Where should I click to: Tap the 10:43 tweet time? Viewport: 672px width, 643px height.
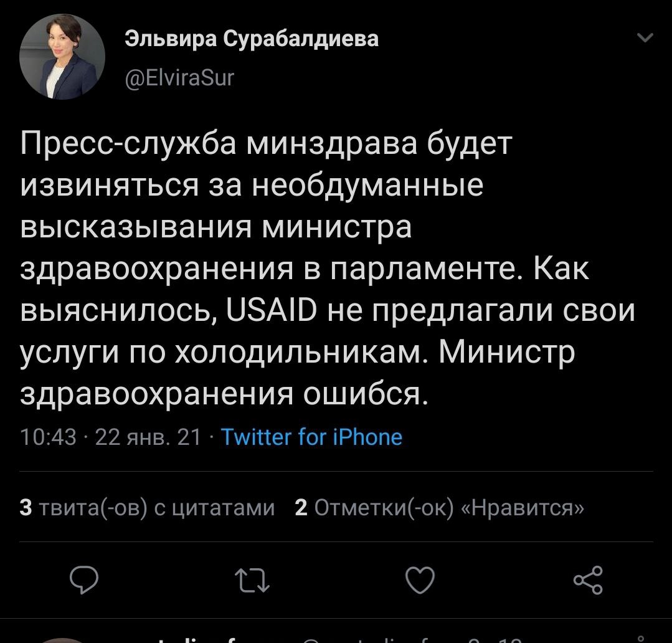48,437
